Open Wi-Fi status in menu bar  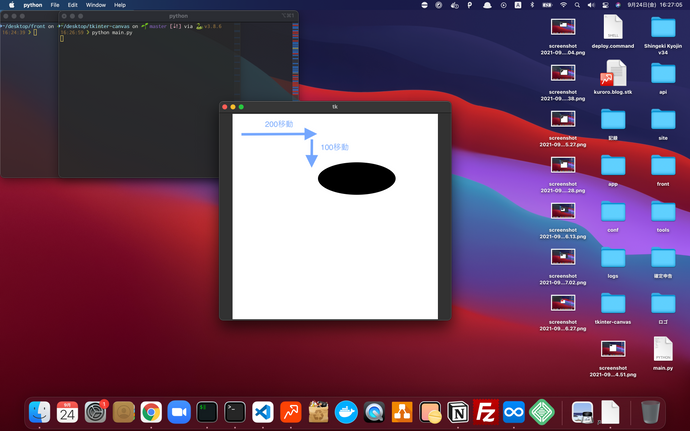tap(563, 5)
